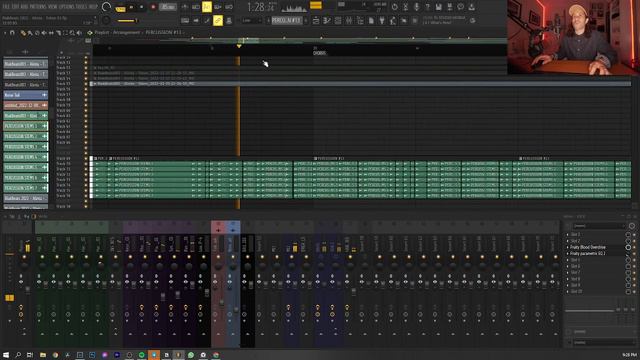Select PERCUSSION STEMS 3 in picker panel
Image resolution: width=640 pixels, height=360 pixels.
point(25,147)
